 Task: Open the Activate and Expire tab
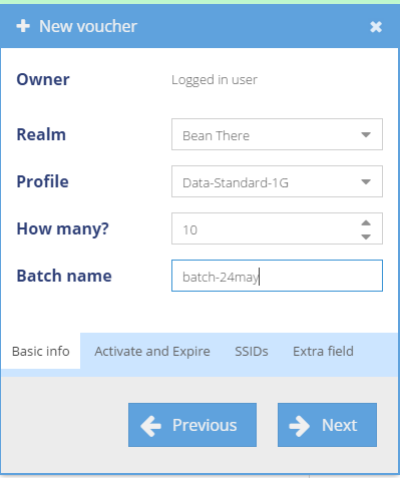152,351
